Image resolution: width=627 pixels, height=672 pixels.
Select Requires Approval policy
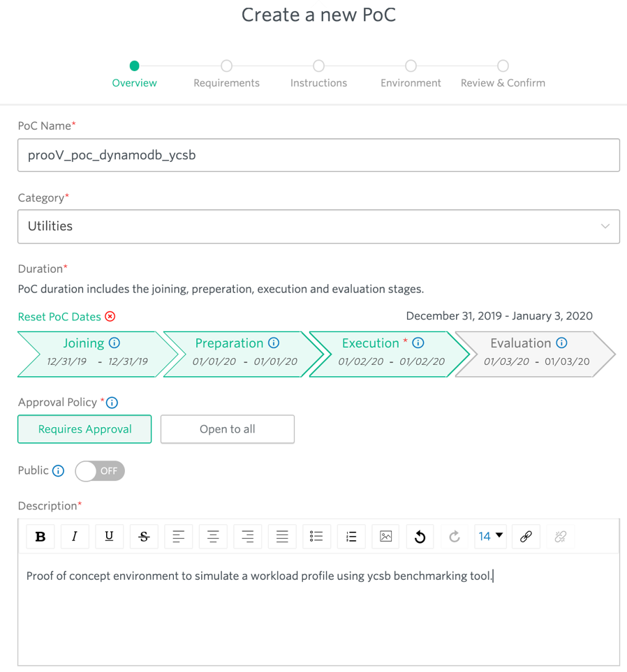point(84,429)
